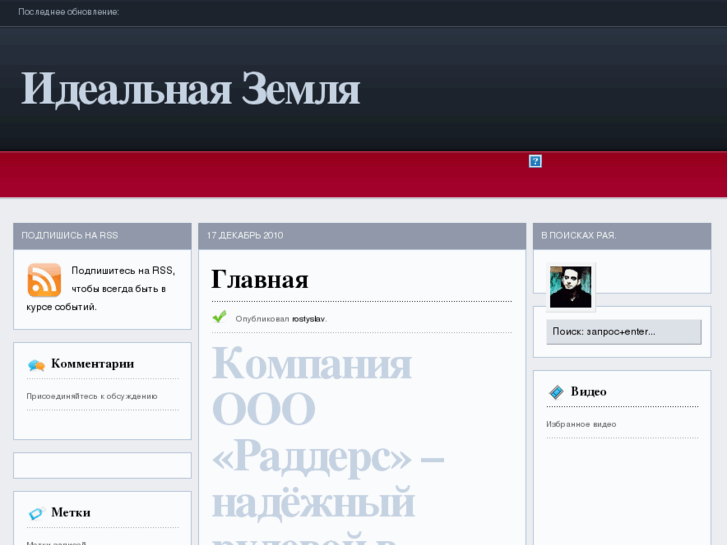Click the orange RSS feed icon

45,280
